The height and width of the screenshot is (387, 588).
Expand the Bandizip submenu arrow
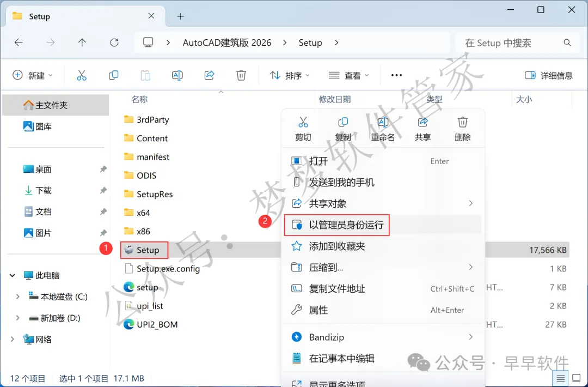pos(470,337)
